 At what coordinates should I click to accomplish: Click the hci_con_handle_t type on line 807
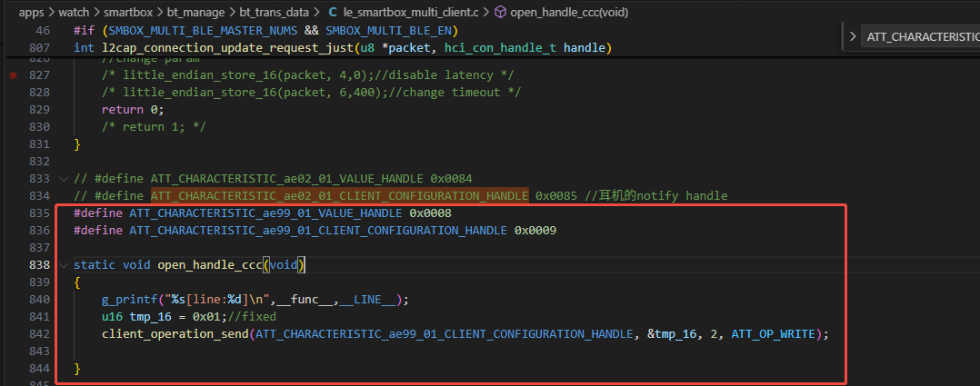501,47
